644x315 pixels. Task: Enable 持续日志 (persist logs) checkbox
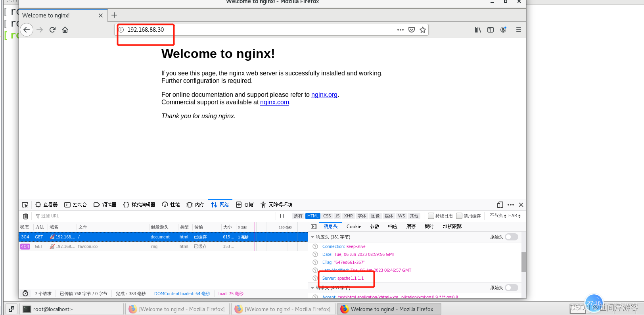(431, 216)
